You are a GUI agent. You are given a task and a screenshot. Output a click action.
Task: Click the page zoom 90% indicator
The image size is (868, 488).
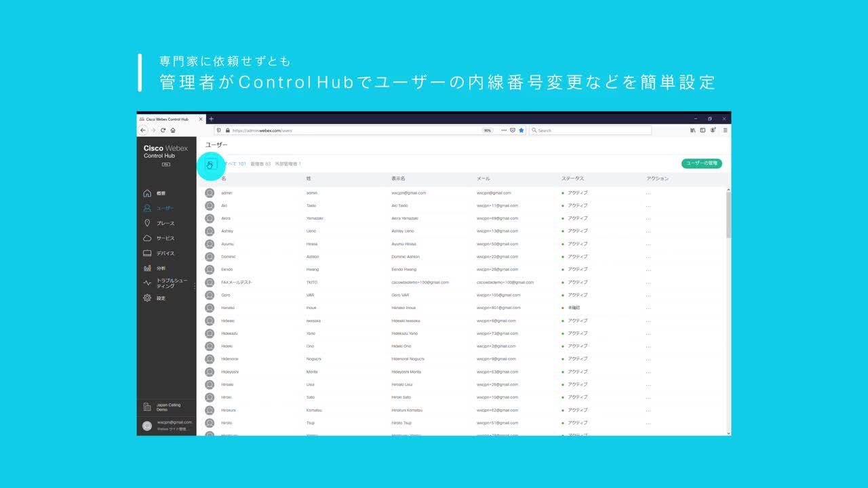(x=487, y=130)
